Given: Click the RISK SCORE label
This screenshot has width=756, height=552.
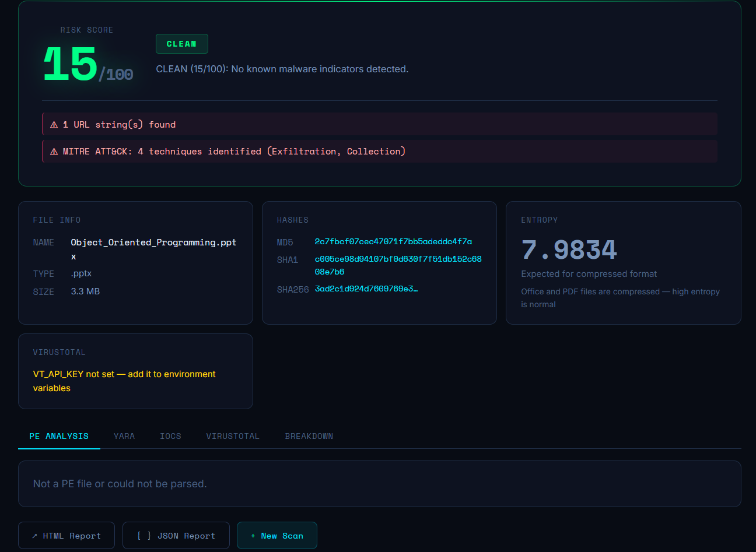Looking at the screenshot, I should (87, 30).
